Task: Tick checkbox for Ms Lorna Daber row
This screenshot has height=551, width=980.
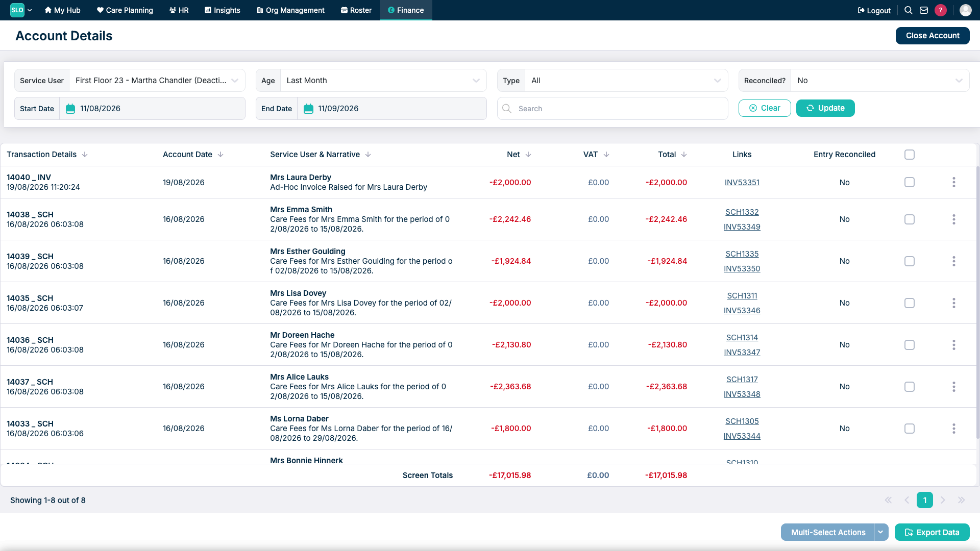Action: 910,429
